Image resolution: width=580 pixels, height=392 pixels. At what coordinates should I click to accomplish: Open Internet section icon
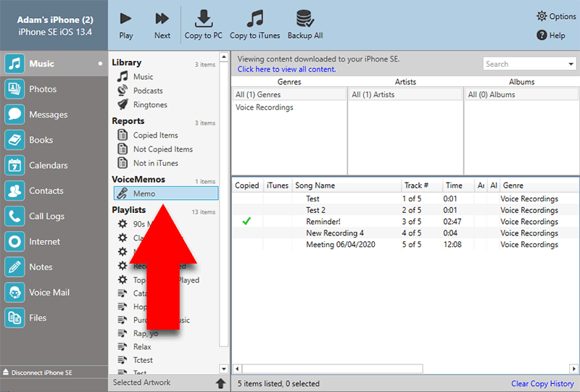[x=14, y=241]
